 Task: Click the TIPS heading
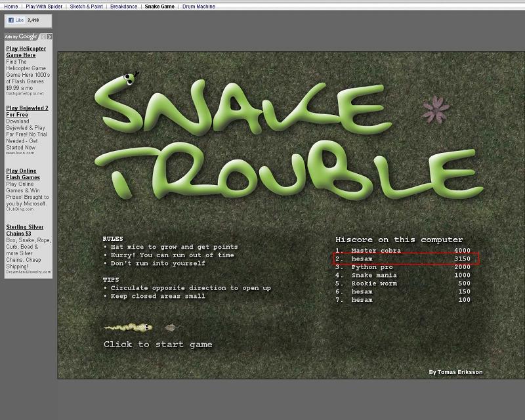(111, 280)
